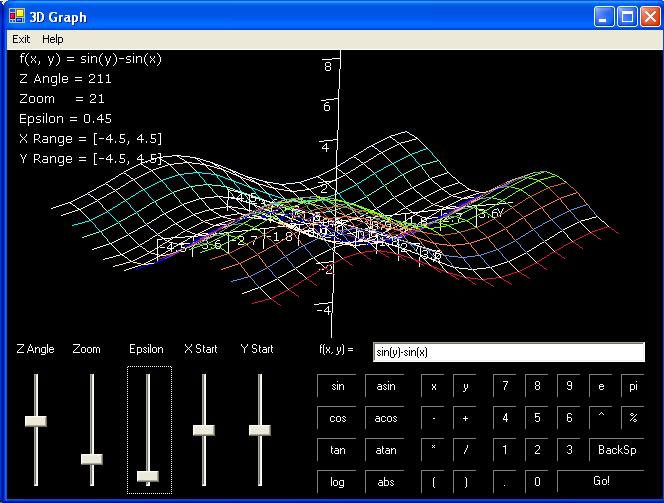
Task: Click the 3D Graph title bar icon
Action: click(x=16, y=16)
